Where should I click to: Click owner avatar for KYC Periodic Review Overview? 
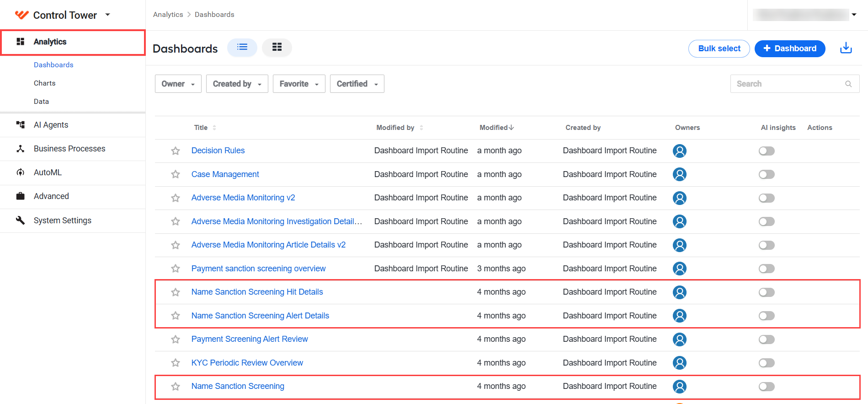[x=680, y=363]
